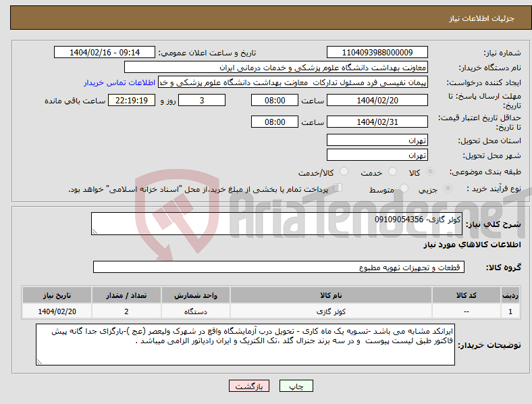Click the delivery province field تهران
This screenshot has height=404, width=532.
[x=377, y=140]
